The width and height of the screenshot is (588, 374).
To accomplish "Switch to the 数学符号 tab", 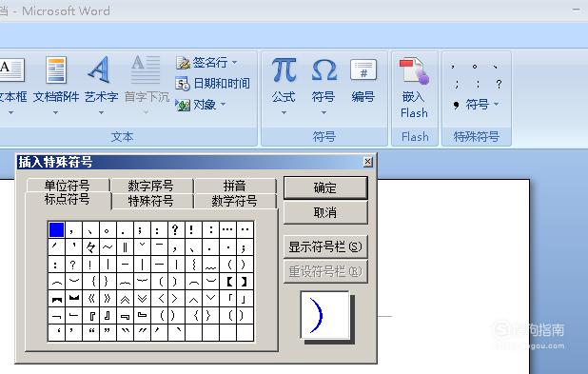I will (x=235, y=201).
